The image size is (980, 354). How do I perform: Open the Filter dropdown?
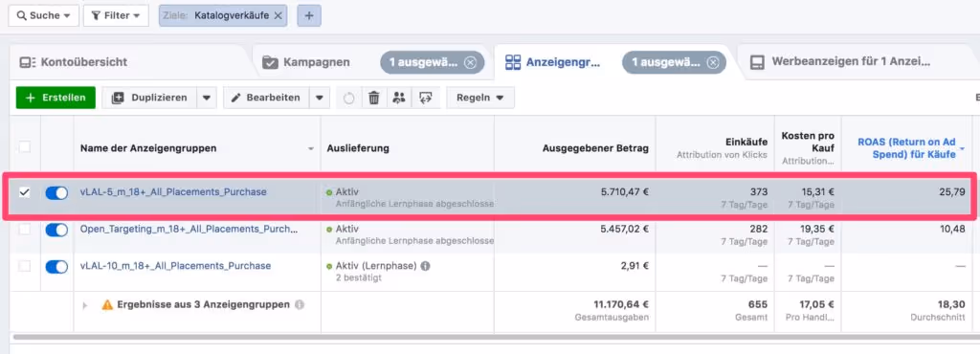[x=116, y=15]
